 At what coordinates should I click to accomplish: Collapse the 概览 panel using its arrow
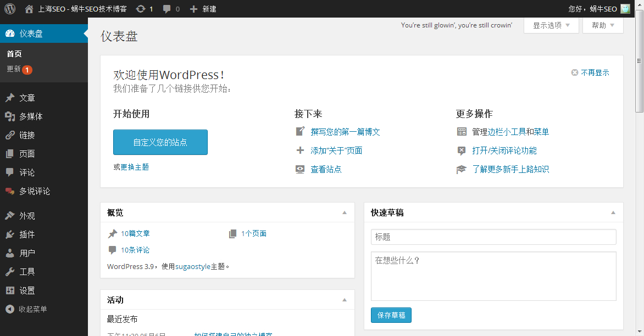pos(345,212)
